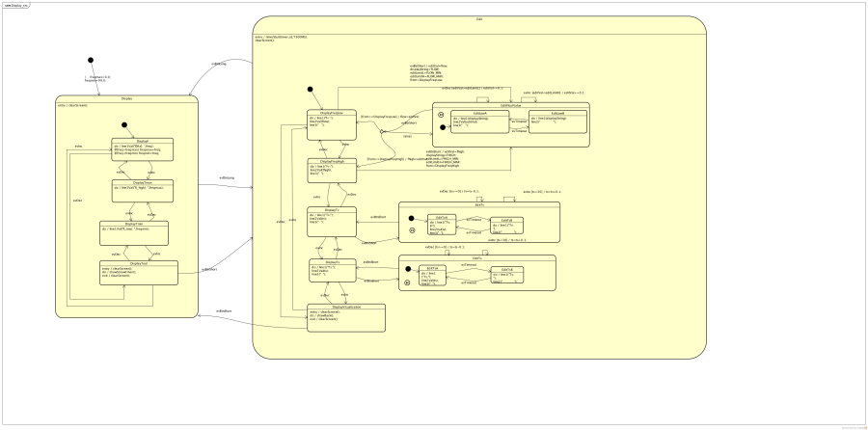868x430 pixels.
Task: Select the EditTx composite state header
Action: point(479,205)
